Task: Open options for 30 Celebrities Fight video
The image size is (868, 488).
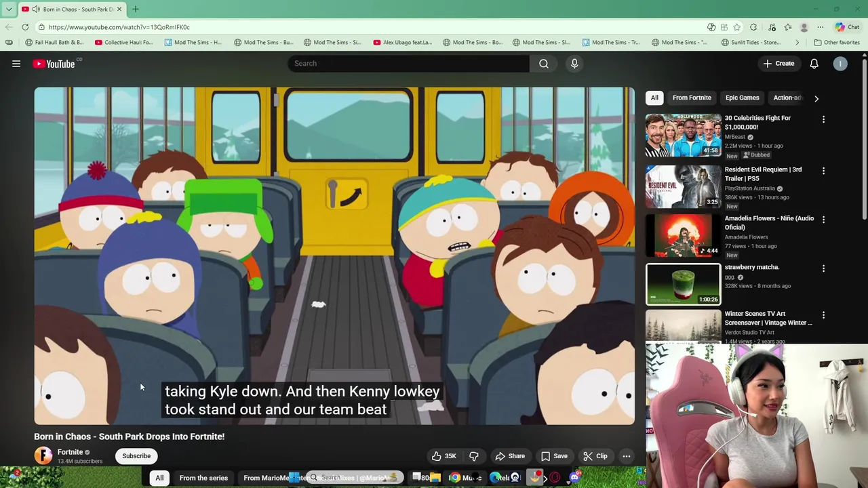Action: (823, 119)
